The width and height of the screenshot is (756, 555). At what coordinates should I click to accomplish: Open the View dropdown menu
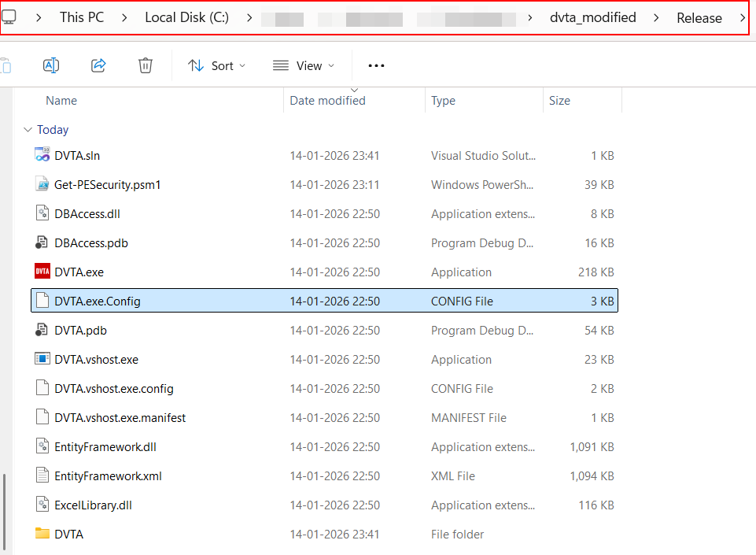click(304, 65)
